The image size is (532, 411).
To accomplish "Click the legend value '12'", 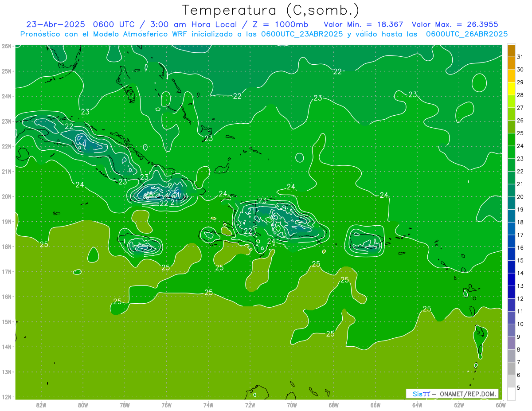I will pyautogui.click(x=520, y=299).
